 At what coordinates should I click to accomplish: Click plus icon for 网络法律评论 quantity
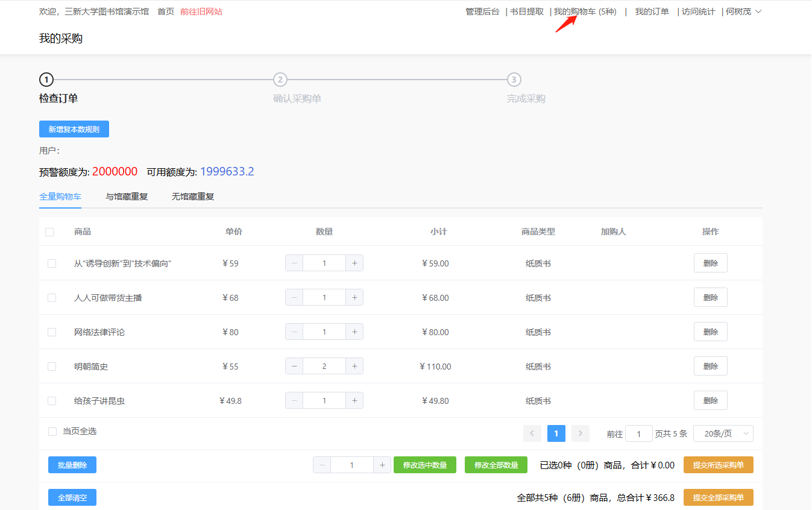click(x=354, y=332)
